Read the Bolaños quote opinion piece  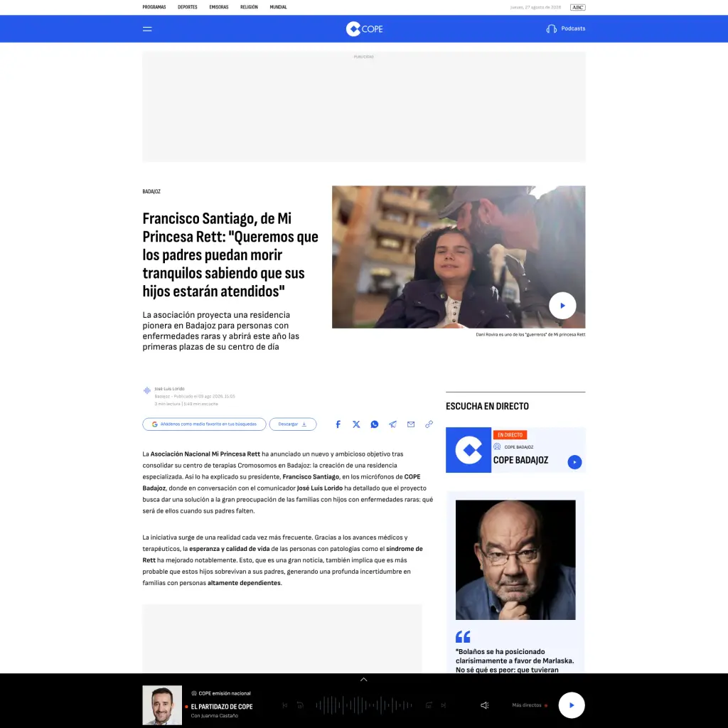515,660
